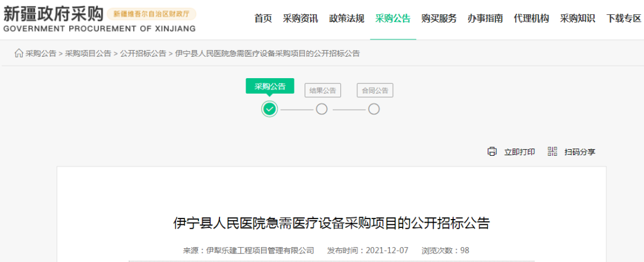Open the 采购项目公告 breadcrumb link
The width and height of the screenshot is (644, 262).
[x=88, y=54]
